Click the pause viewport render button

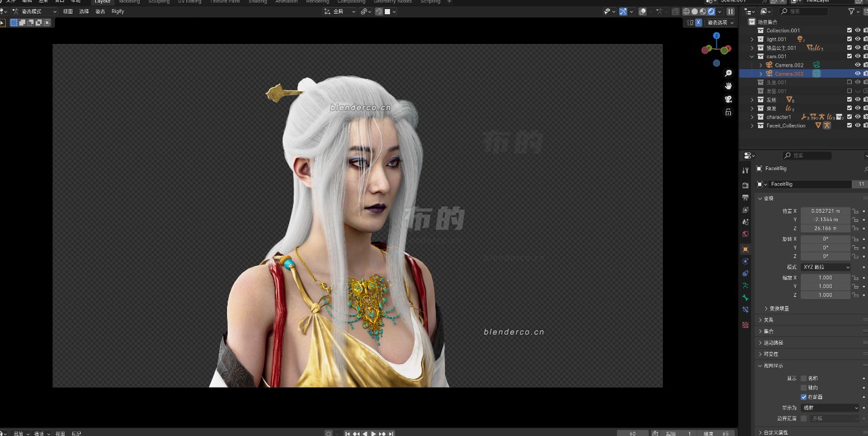coord(730,12)
